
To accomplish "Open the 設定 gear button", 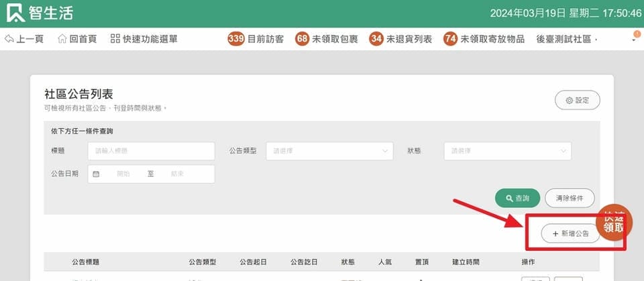I will 577,100.
